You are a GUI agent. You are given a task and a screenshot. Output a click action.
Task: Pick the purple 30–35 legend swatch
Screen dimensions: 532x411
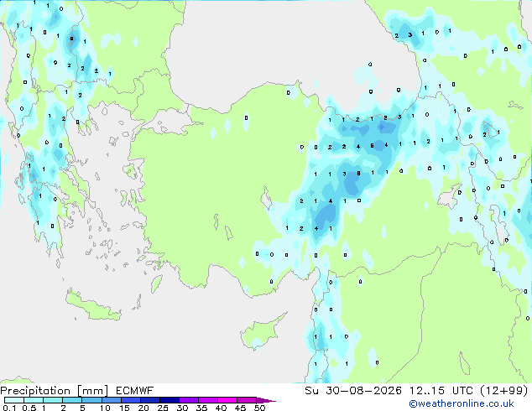(189, 400)
